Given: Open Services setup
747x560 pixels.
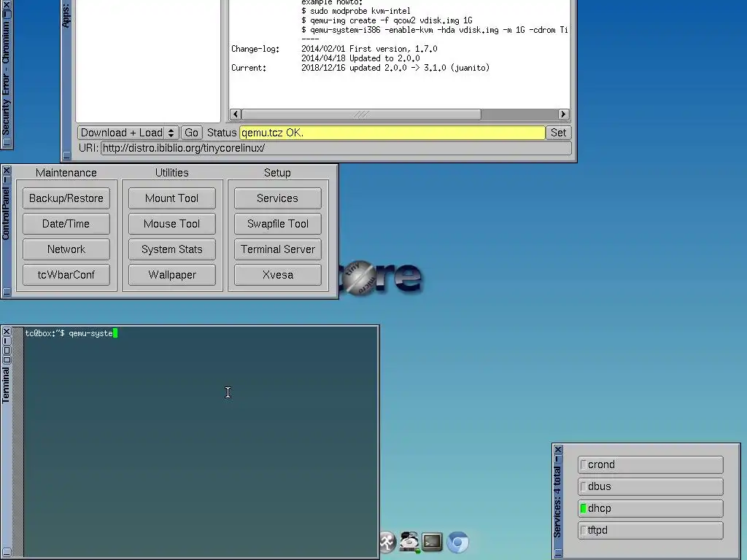Looking at the screenshot, I should [x=278, y=198].
